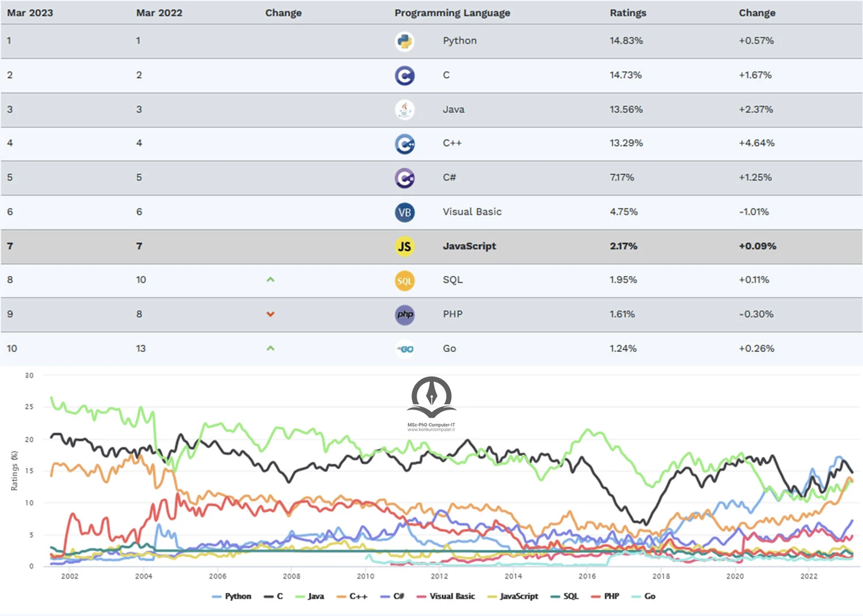Click the Ratings column header
The height and width of the screenshot is (616, 863).
(x=628, y=13)
